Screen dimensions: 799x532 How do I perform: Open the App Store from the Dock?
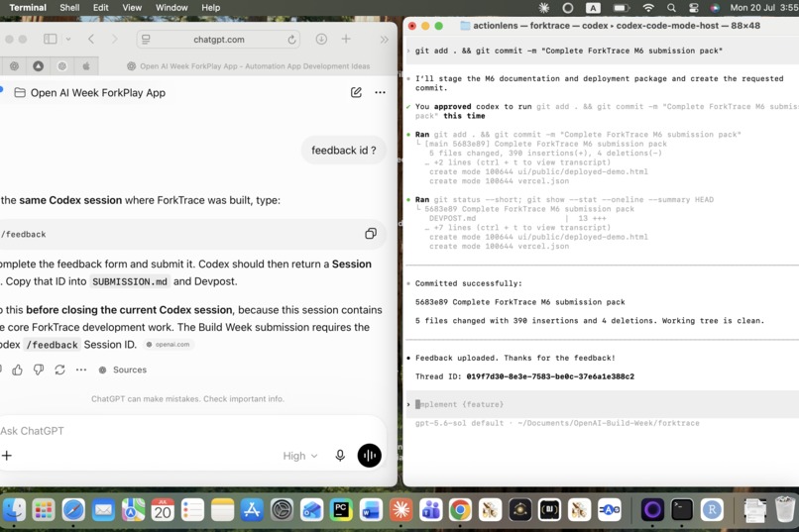point(252,509)
